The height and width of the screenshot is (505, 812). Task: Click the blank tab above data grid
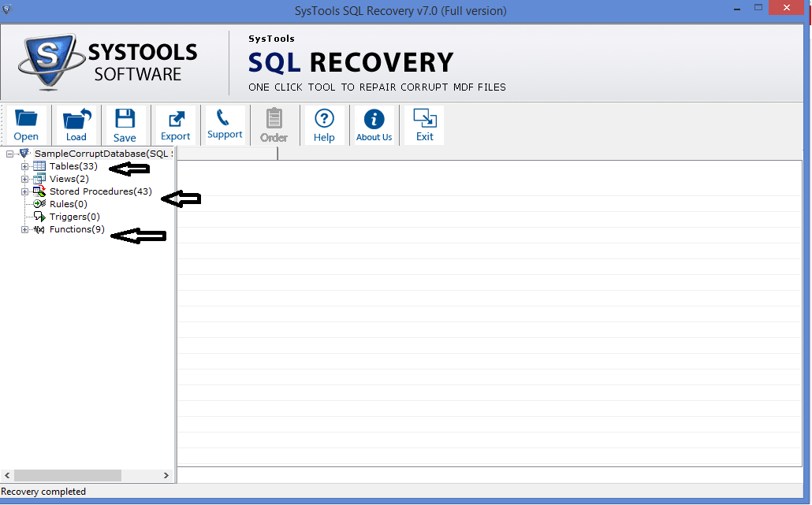pyautogui.click(x=228, y=154)
